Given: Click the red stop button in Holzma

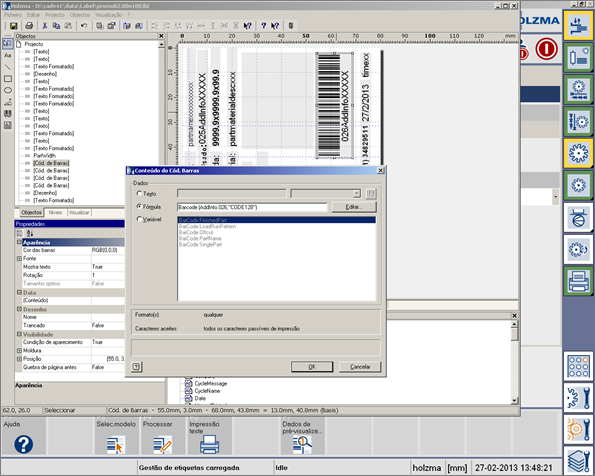Looking at the screenshot, I should (x=546, y=49).
